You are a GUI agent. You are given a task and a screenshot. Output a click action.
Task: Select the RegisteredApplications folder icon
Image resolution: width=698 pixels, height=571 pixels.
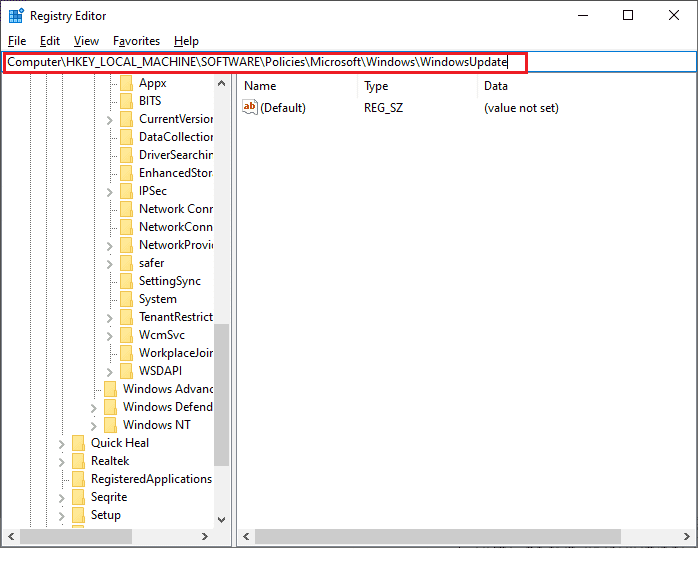click(78, 479)
